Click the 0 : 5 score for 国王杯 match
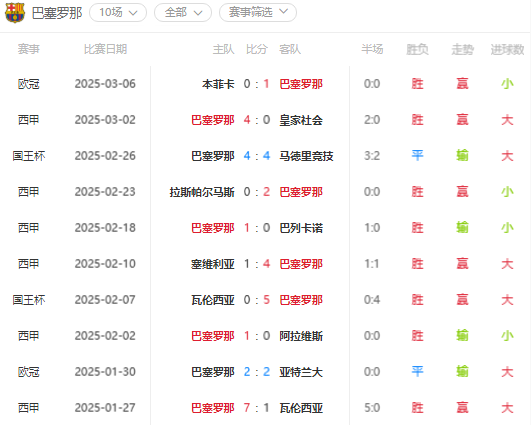Viewport: 531px width, 425px height. click(x=257, y=300)
